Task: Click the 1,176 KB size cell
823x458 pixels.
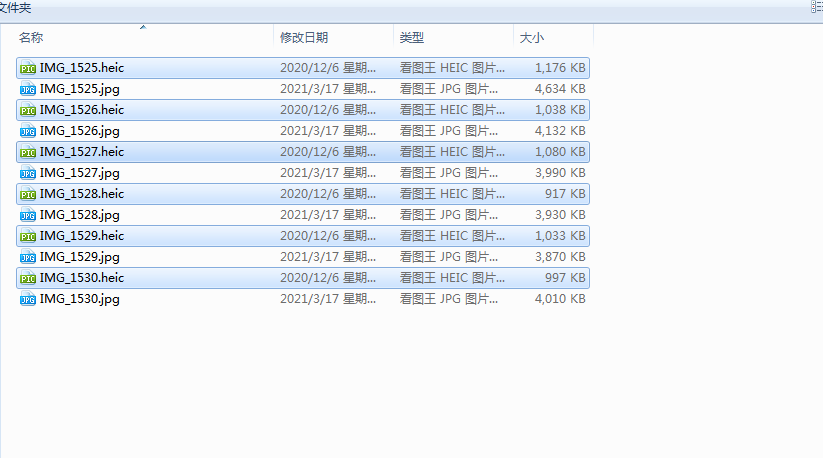Action: pos(560,68)
